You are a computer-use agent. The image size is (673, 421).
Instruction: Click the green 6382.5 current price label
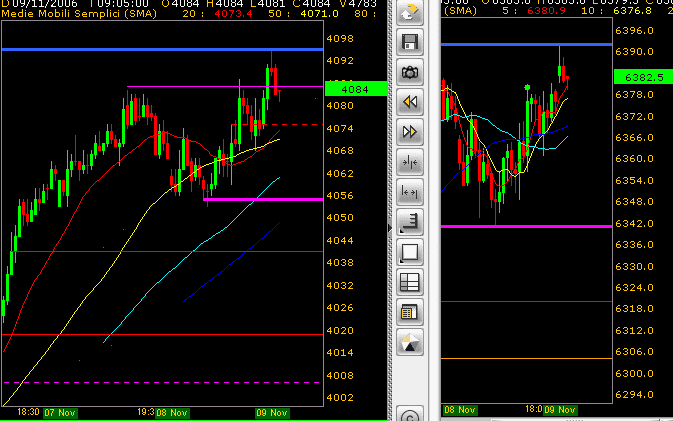click(x=643, y=77)
